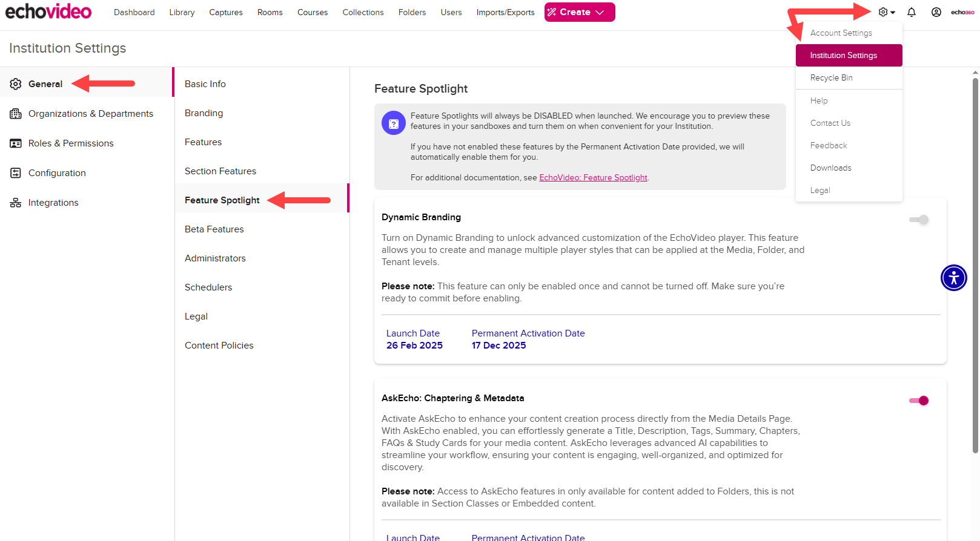
Task: Open the Library tab
Action: (x=182, y=12)
